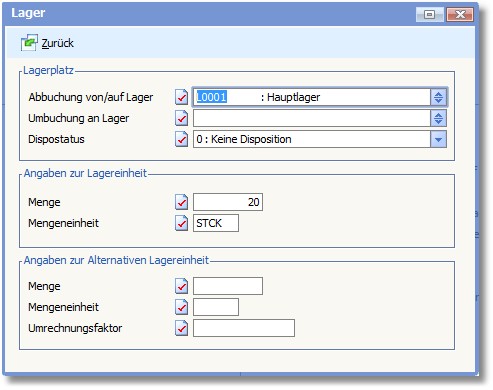
Task: Open the Dispostatus dropdown arrow
Action: 438,139
